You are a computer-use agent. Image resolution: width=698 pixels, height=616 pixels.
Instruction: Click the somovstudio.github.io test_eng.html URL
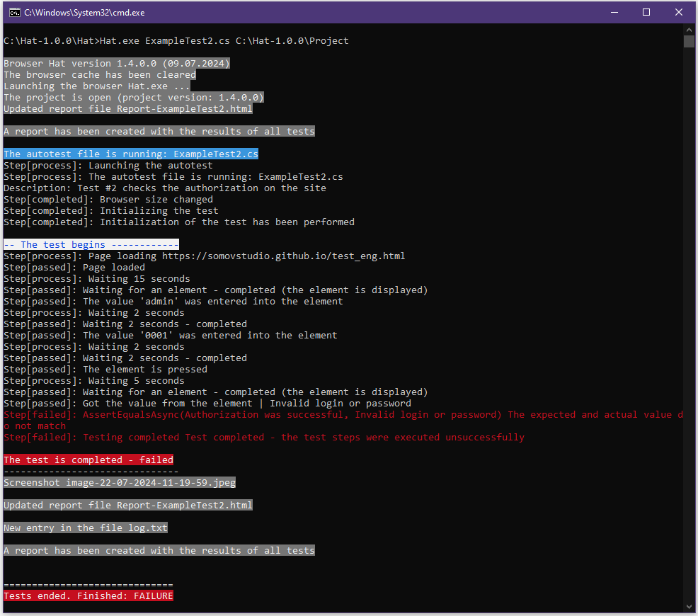283,256
